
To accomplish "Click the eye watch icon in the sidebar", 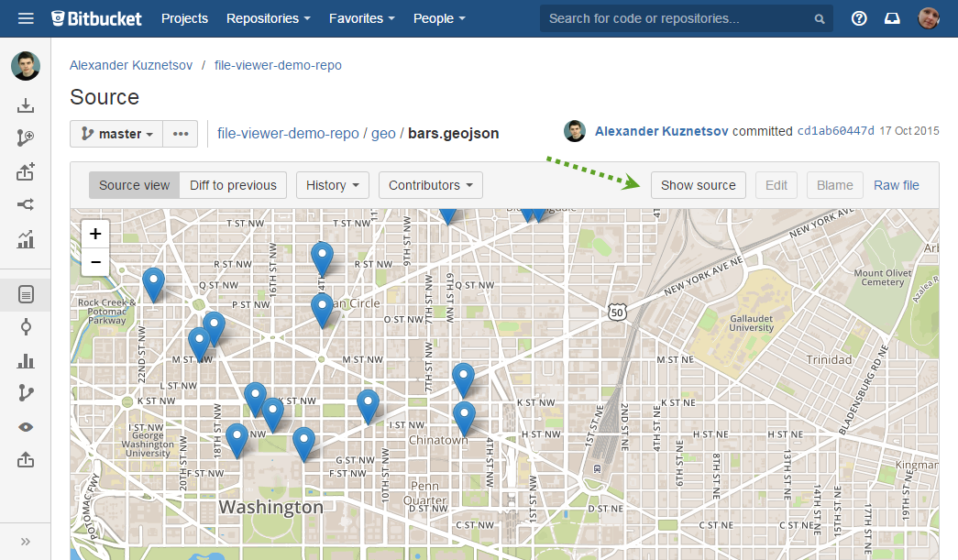I will (26, 427).
